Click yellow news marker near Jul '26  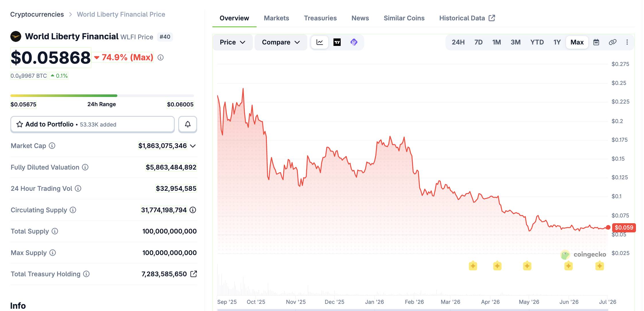600,266
